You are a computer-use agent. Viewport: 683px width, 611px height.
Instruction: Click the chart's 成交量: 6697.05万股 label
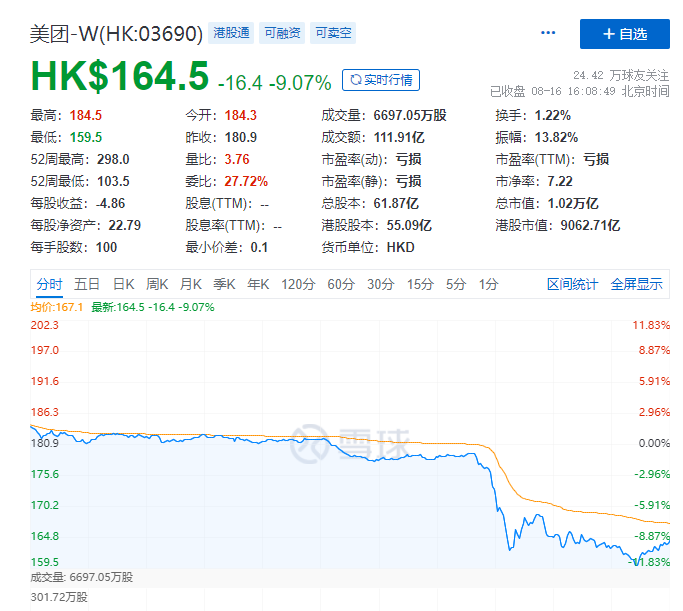pos(81,577)
